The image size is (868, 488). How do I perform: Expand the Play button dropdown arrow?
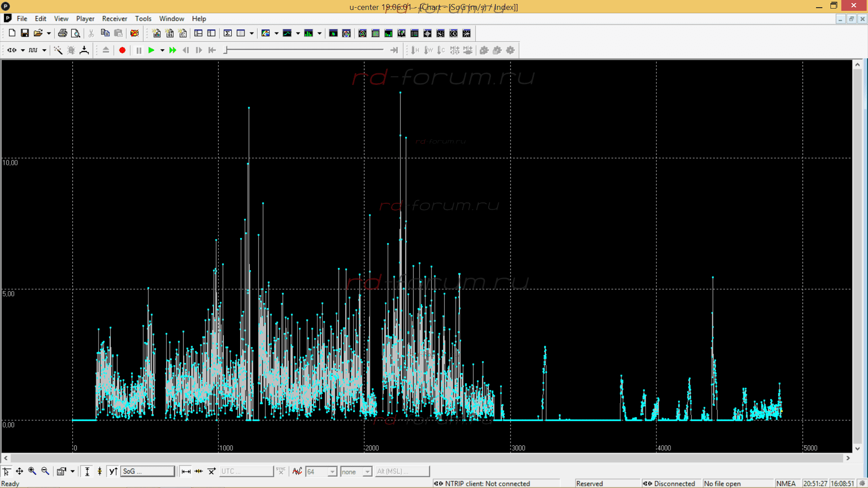click(162, 51)
